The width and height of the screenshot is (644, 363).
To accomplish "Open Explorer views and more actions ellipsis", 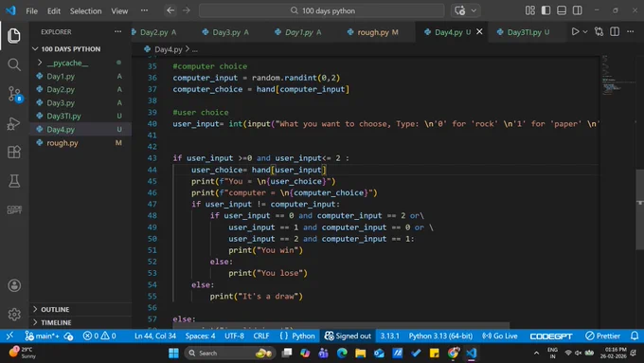I will (x=117, y=31).
